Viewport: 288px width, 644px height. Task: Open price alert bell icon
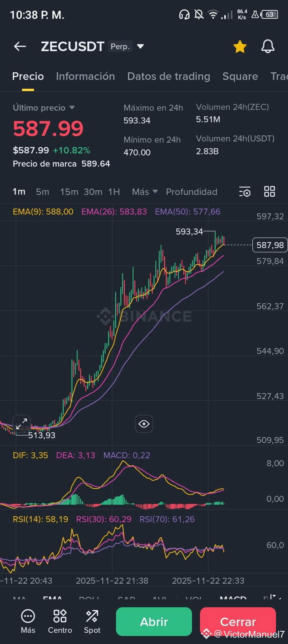[x=268, y=46]
